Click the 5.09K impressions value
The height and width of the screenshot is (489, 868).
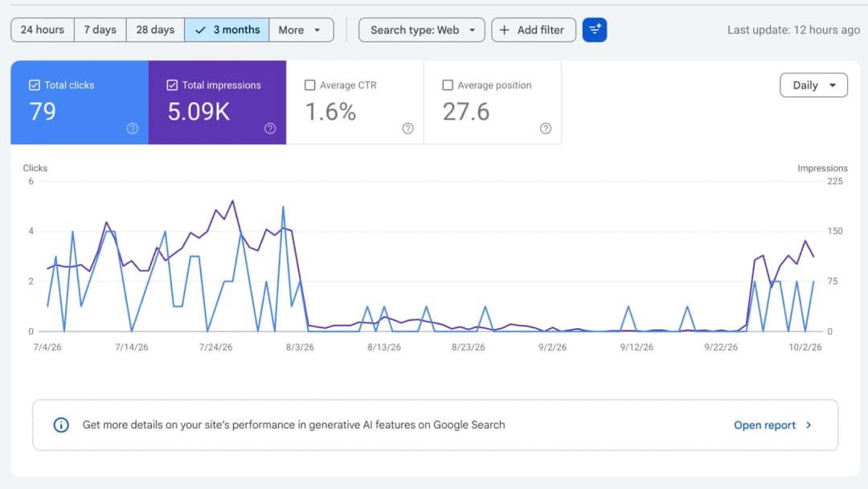point(199,112)
